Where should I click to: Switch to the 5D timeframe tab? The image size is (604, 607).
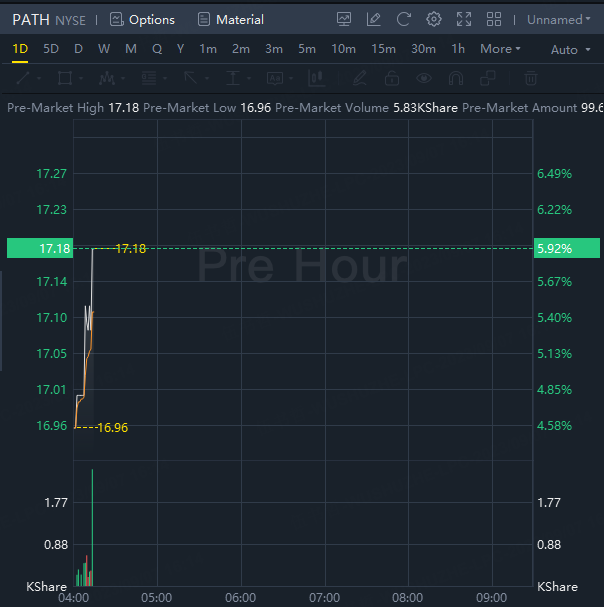point(51,49)
